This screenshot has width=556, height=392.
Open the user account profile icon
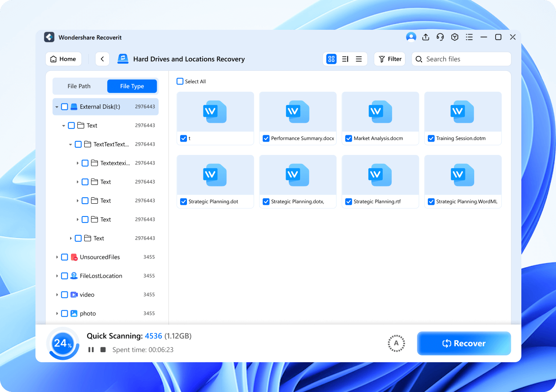[x=411, y=37]
